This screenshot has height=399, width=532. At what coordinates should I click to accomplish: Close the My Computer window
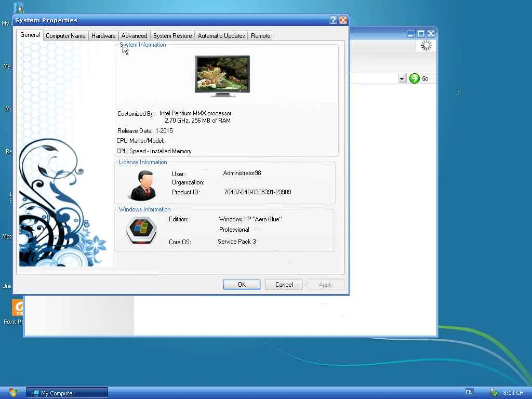point(431,34)
